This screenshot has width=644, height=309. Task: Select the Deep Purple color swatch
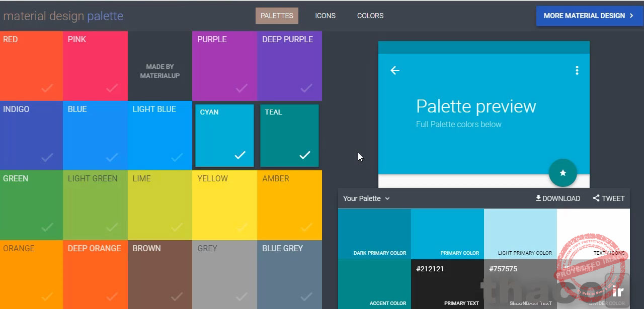(x=289, y=66)
